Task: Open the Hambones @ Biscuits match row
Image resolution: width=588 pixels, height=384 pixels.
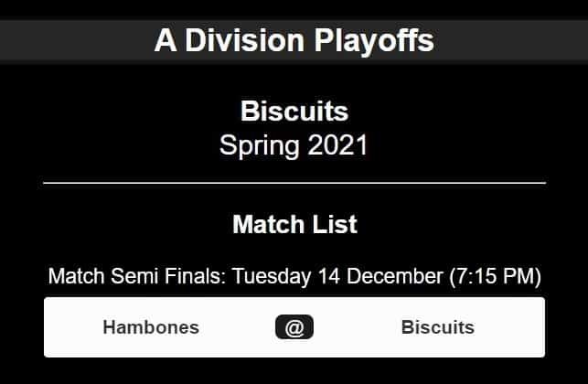Action: point(294,327)
